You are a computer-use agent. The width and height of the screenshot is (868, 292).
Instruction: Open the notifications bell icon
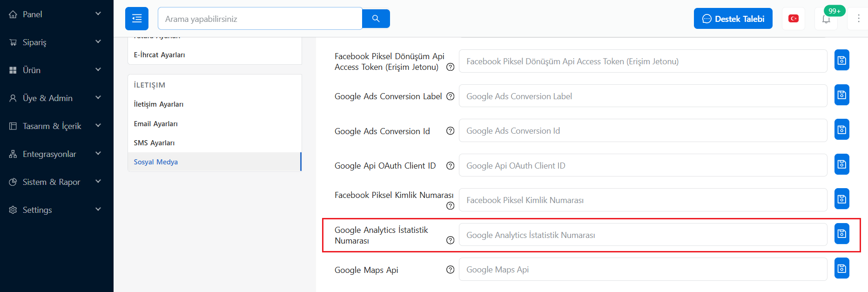click(826, 19)
